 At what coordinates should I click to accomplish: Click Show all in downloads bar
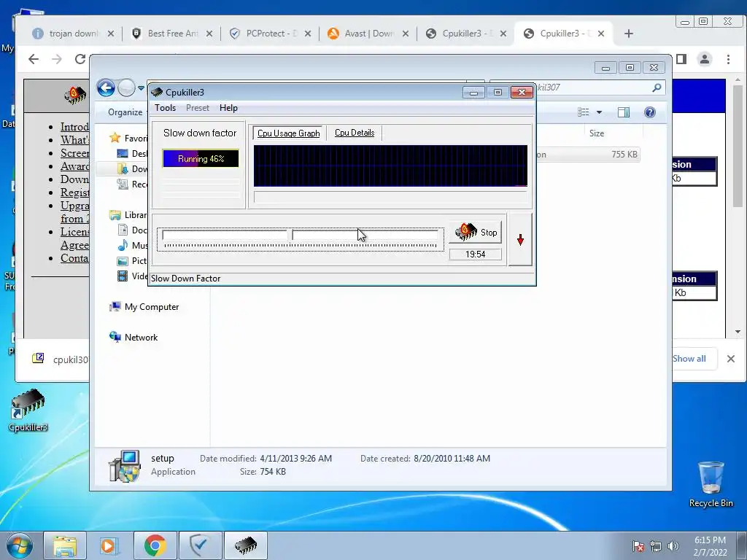point(689,359)
